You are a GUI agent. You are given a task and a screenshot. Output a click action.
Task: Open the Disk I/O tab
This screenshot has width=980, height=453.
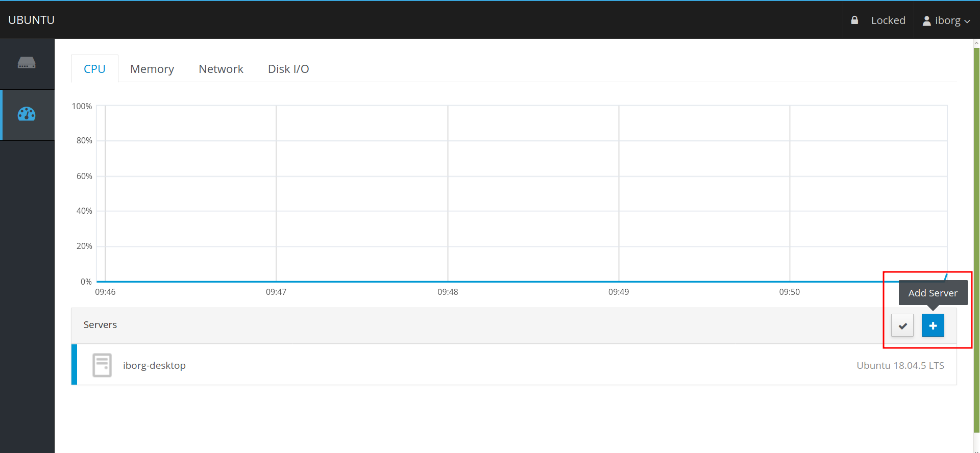288,69
